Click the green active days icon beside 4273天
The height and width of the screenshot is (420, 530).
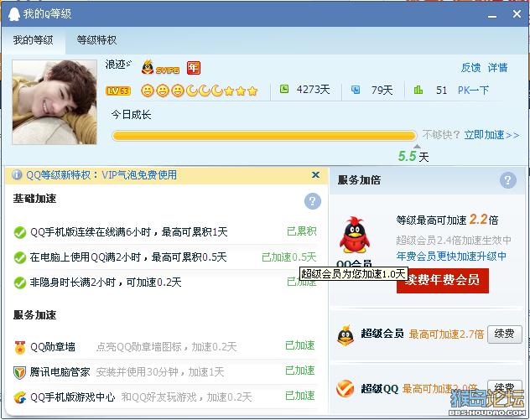[x=284, y=89]
